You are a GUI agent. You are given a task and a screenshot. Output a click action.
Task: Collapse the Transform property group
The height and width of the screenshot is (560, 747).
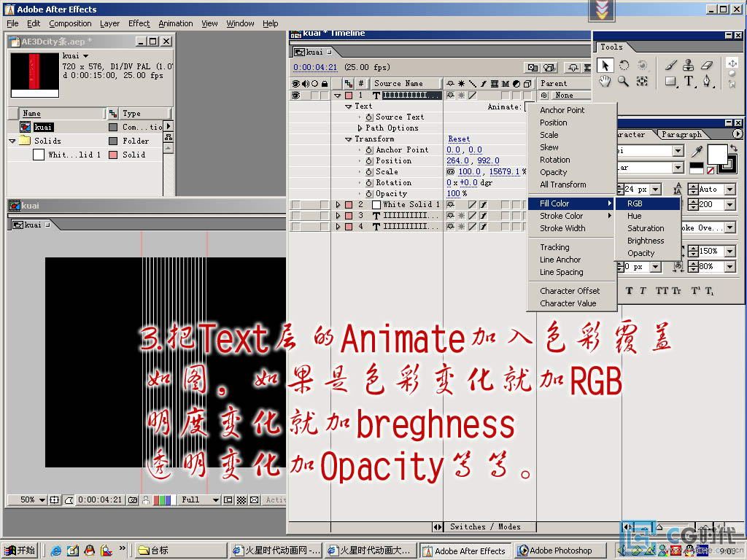[349, 139]
